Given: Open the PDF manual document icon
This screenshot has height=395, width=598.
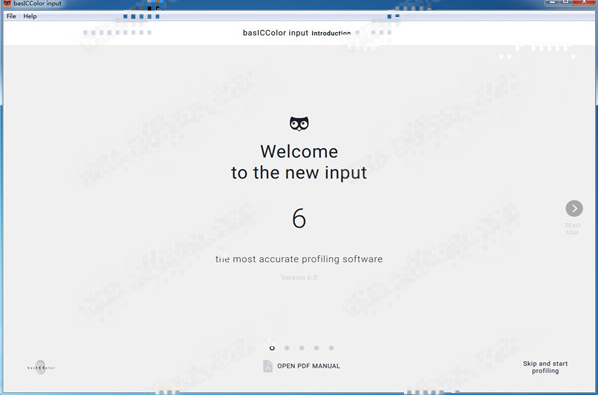Looking at the screenshot, I should point(268,366).
